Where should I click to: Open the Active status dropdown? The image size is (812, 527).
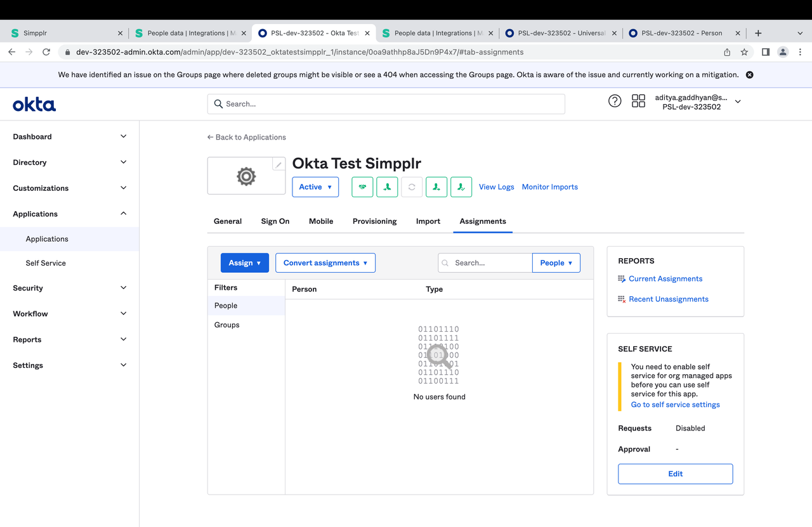(x=315, y=187)
